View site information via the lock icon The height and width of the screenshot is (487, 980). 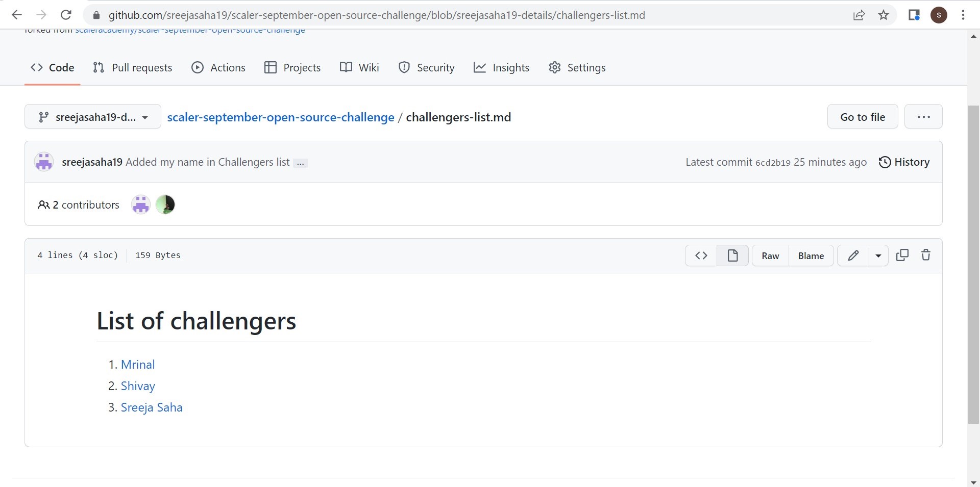pos(96,15)
